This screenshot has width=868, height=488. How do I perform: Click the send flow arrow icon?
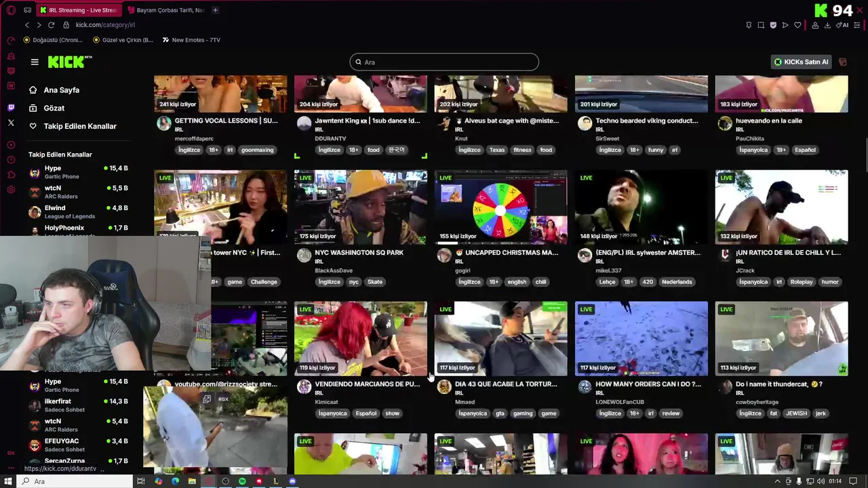(x=785, y=25)
